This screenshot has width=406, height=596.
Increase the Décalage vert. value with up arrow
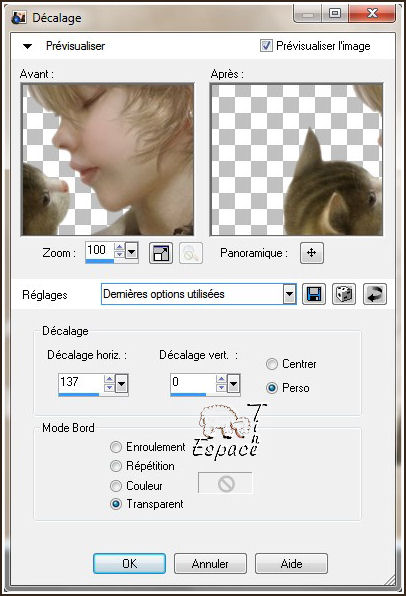pos(221,379)
